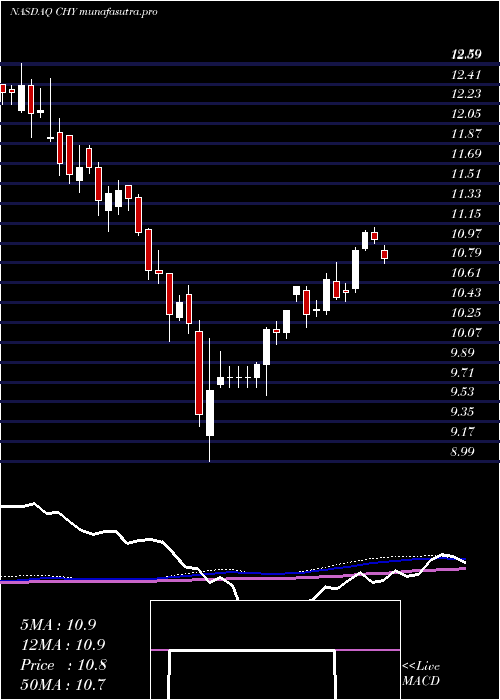Click the 12.23 price axis label
Image resolution: width=500 pixels, height=700 pixels.
coord(466,94)
